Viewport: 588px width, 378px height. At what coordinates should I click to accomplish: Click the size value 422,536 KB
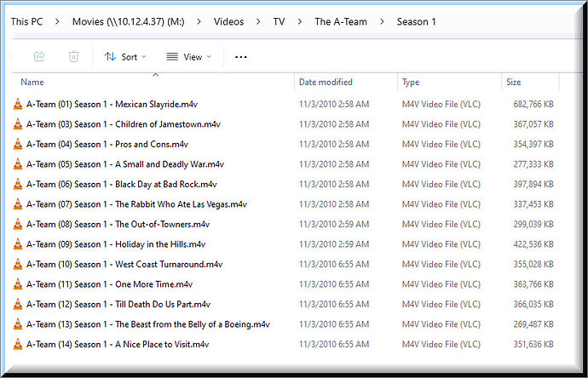(x=533, y=244)
